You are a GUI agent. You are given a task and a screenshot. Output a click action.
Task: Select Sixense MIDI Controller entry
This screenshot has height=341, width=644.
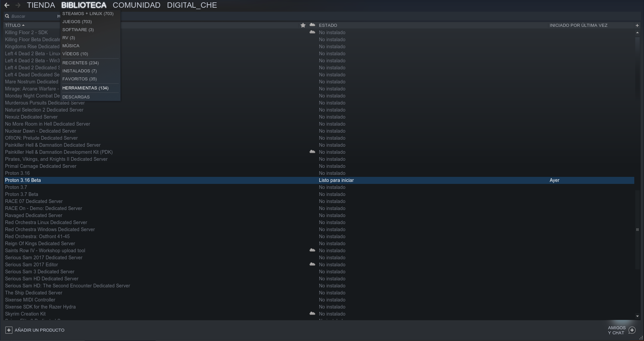(x=30, y=300)
